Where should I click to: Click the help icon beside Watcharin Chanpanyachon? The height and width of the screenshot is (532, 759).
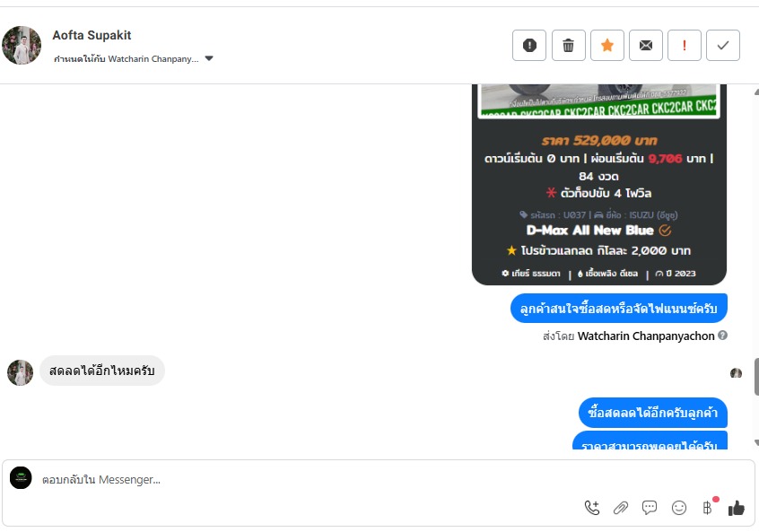[723, 335]
